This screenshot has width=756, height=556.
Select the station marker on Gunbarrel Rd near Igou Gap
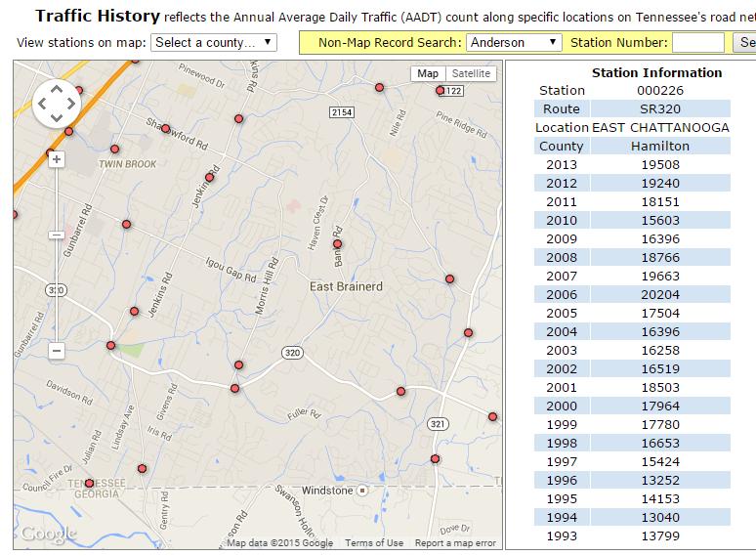click(126, 224)
